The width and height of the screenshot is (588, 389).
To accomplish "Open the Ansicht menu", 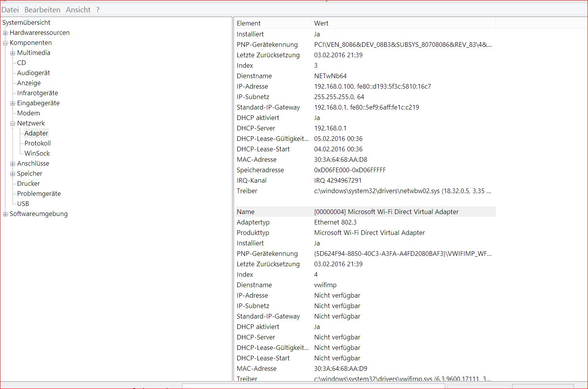I will 78,10.
